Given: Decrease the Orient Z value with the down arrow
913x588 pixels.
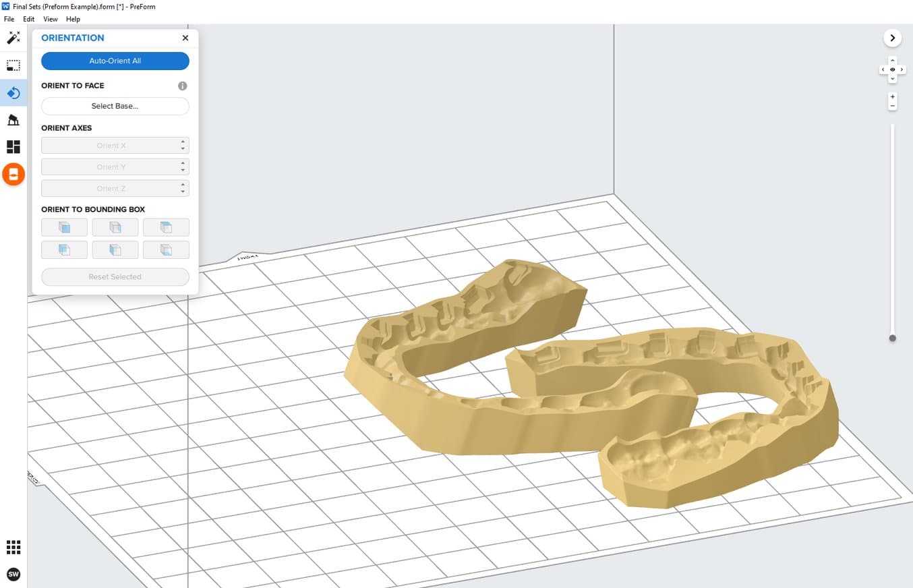Looking at the screenshot, I should (183, 192).
